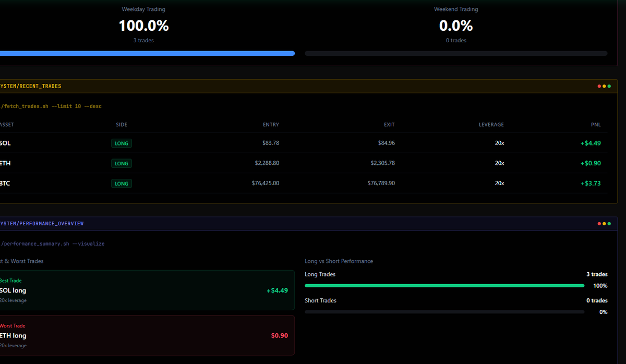626x364 pixels.
Task: Select BTC entry price $76,425.00
Action: click(264, 184)
